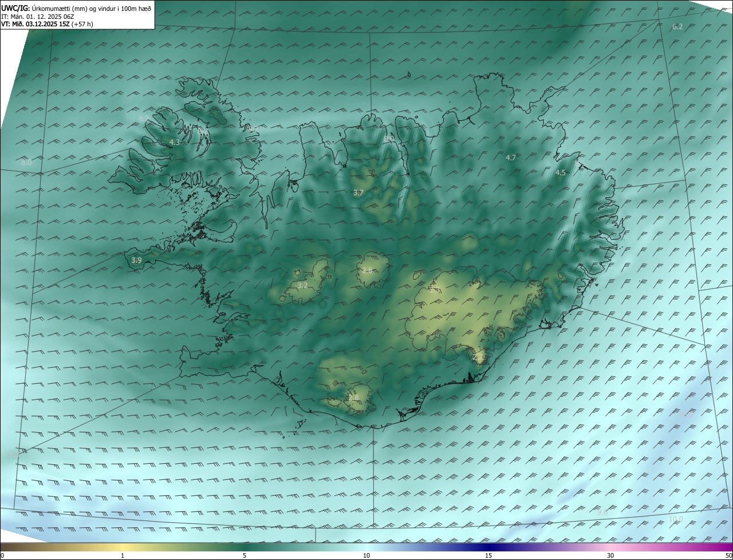Click the colour scale tick labelled 50
733x560 pixels.
pyautogui.click(x=728, y=555)
